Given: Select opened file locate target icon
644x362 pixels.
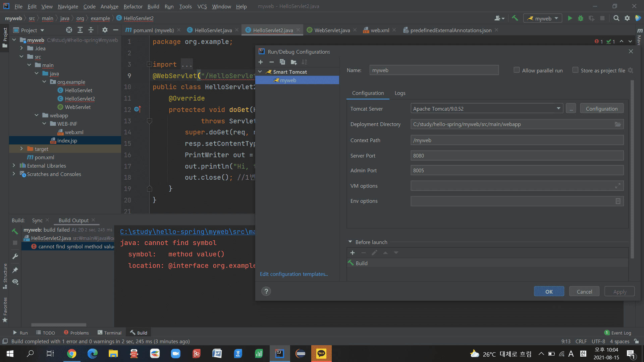Looking at the screenshot, I should click(x=69, y=30).
